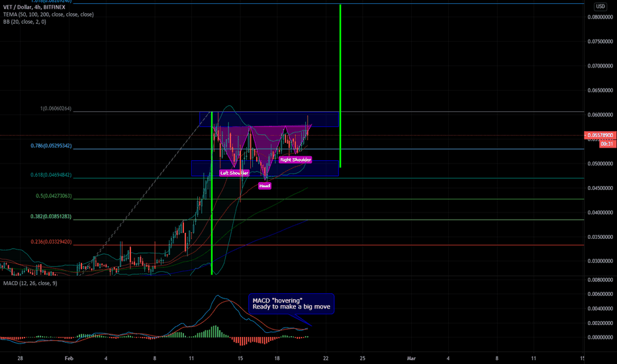Click the Head annotation label
The width and height of the screenshot is (617, 364).
264,186
